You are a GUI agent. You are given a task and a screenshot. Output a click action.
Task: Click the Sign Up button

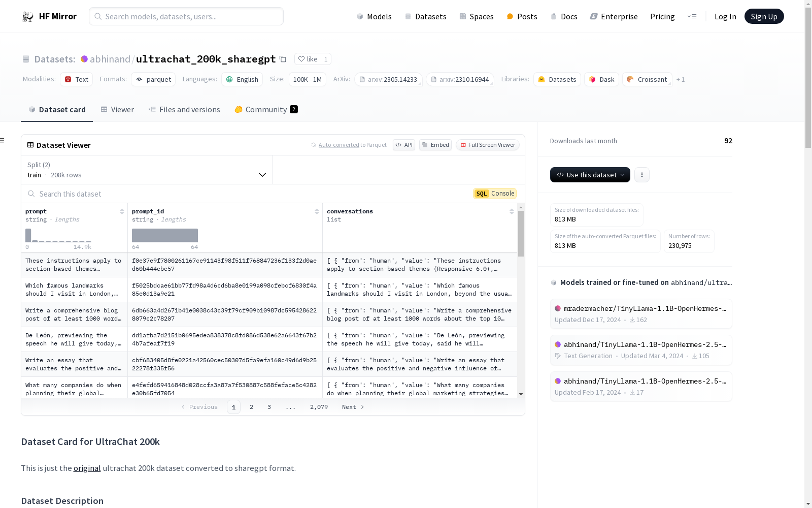pos(764,16)
